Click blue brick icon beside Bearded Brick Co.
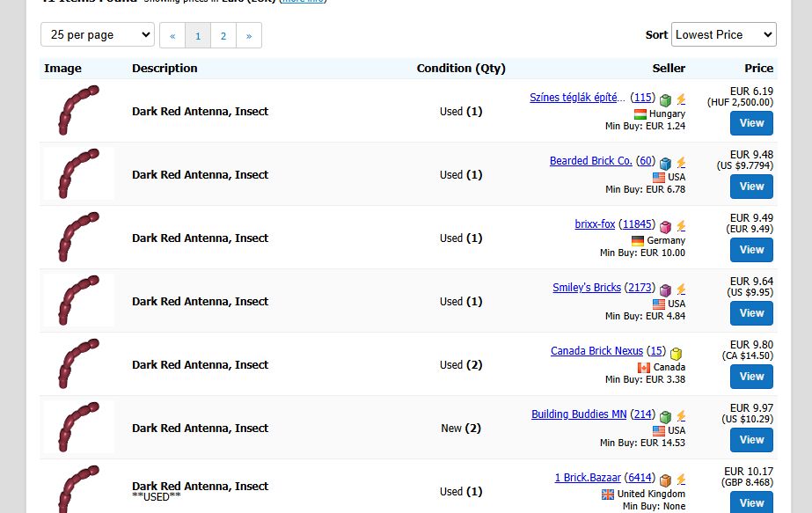 coord(665,164)
